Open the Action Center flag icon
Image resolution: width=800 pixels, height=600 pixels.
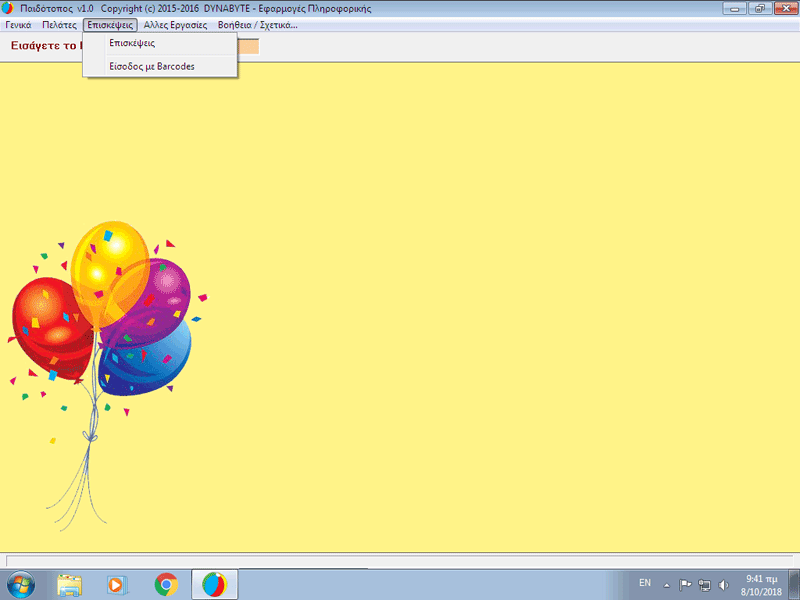tap(685, 585)
